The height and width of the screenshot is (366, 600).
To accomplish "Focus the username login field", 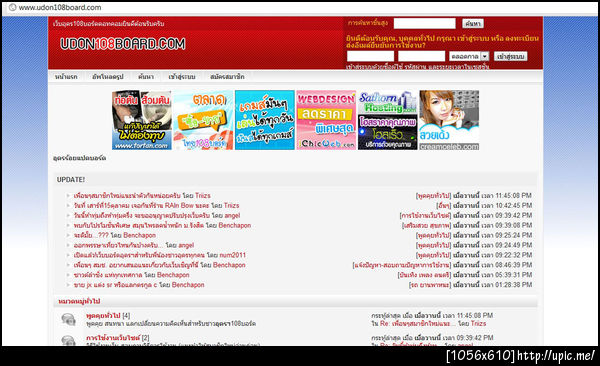I will (370, 56).
